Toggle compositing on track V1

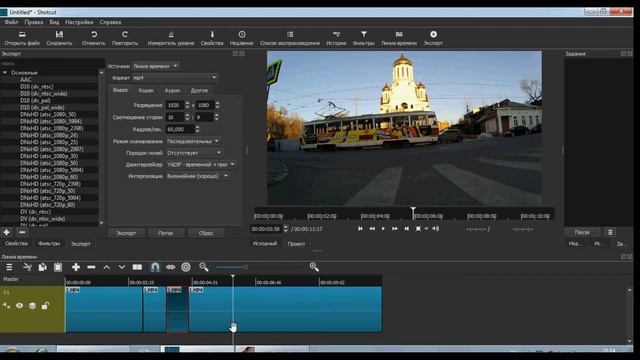click(32, 305)
